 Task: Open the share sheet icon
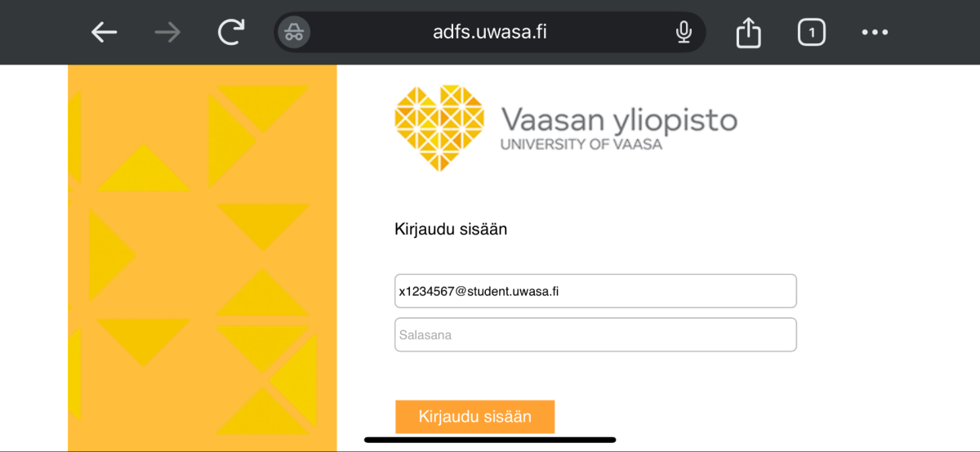[x=748, y=33]
